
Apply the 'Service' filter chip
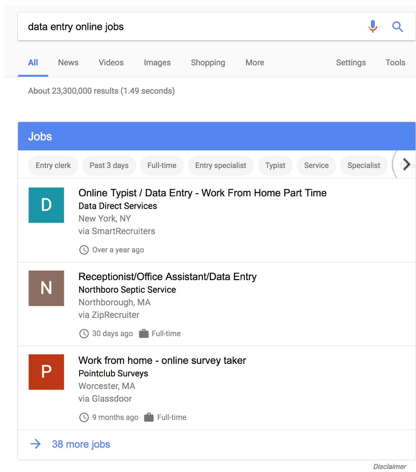coord(316,165)
